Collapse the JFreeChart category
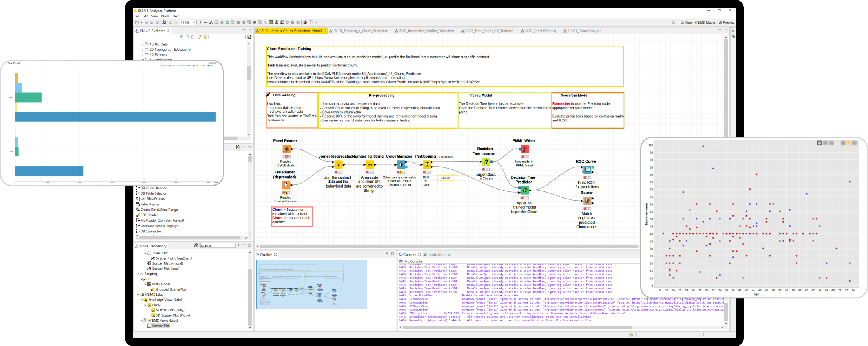Screen dimensions: 868x346 (145, 253)
